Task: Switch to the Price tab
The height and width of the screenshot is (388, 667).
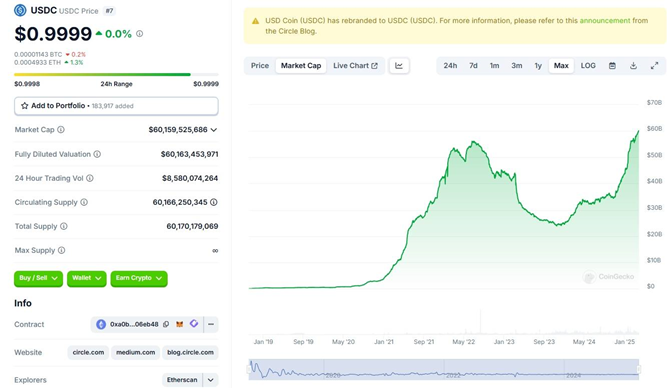Action: point(259,66)
